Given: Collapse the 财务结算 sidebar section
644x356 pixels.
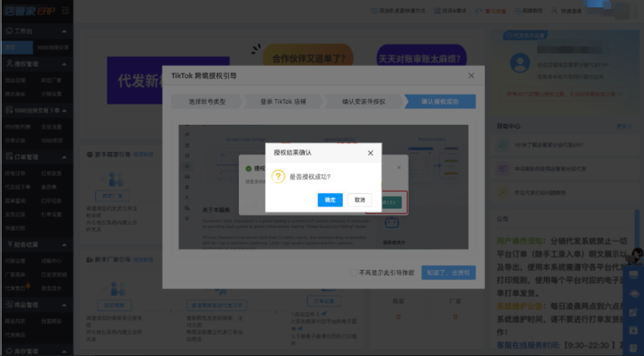Looking at the screenshot, I should tap(64, 244).
